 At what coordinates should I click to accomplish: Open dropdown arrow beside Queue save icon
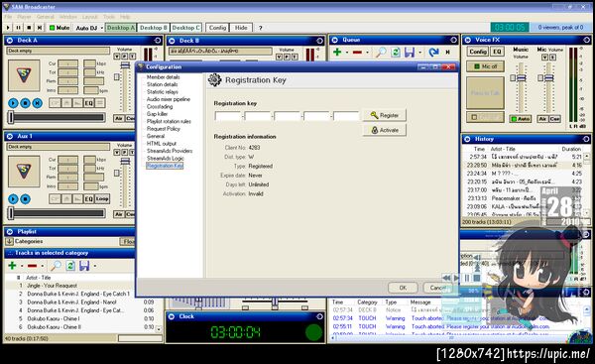pos(420,53)
